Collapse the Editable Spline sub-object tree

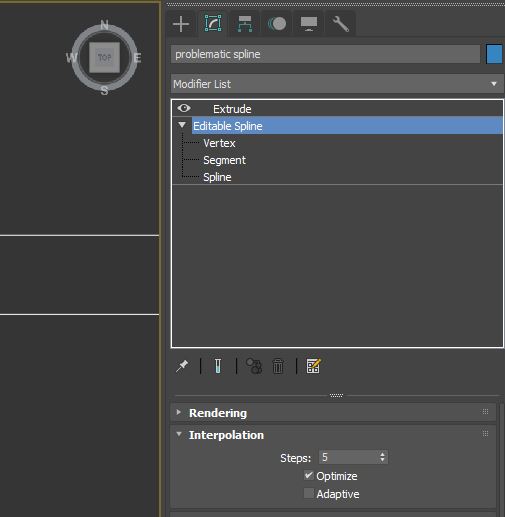pos(182,125)
